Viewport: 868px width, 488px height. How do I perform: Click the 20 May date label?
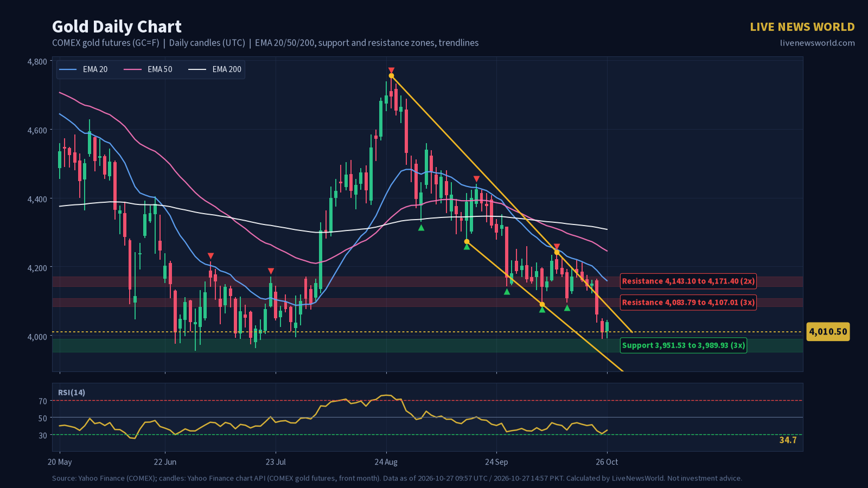point(60,462)
